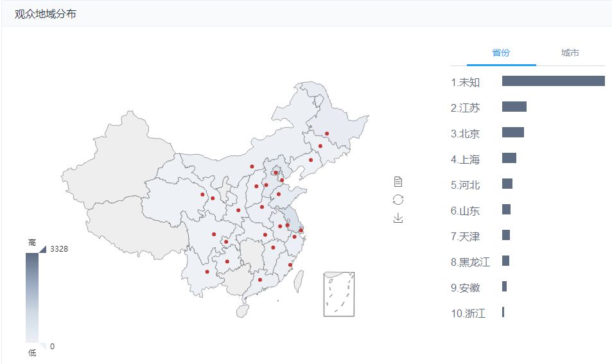Click the upper 3328 handle of color scale

pyautogui.click(x=43, y=249)
